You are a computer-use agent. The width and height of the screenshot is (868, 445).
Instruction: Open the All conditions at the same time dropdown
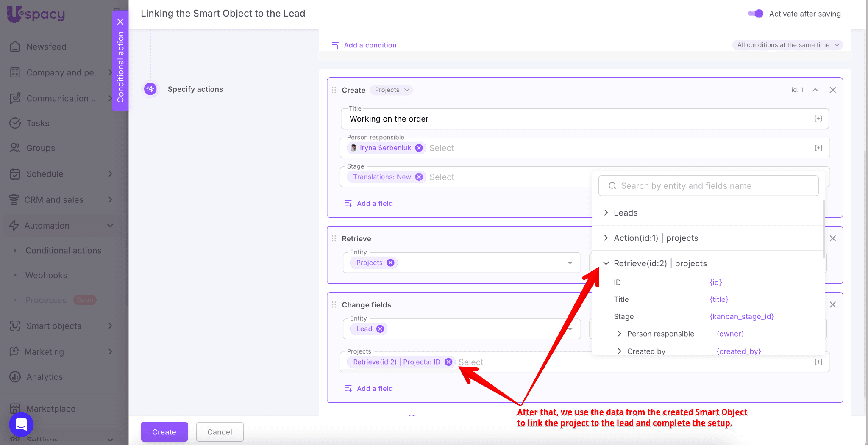(x=787, y=45)
